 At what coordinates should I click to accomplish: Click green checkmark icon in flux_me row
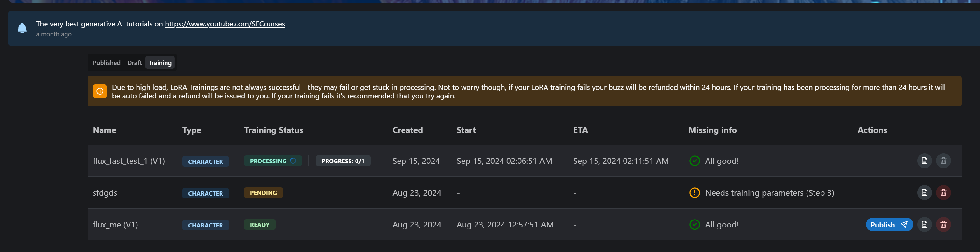tap(694, 225)
